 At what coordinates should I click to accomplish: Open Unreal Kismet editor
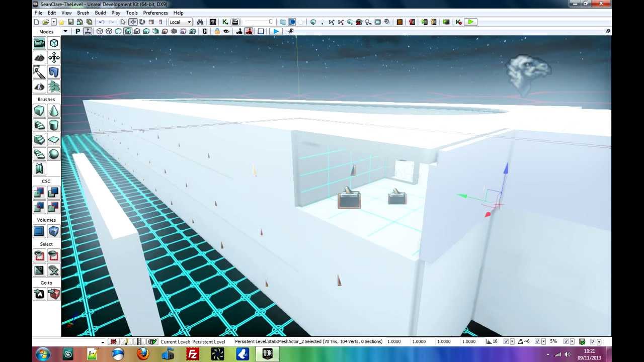click(225, 22)
